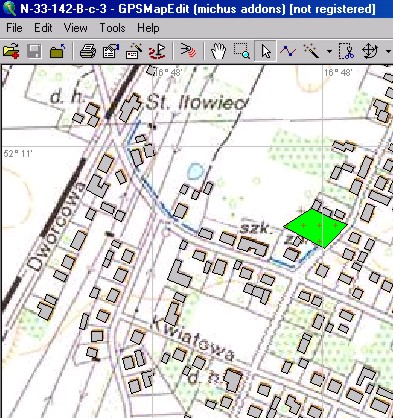Click the '52° 11'' latitude grid label
The width and height of the screenshot is (393, 418).
[18, 154]
